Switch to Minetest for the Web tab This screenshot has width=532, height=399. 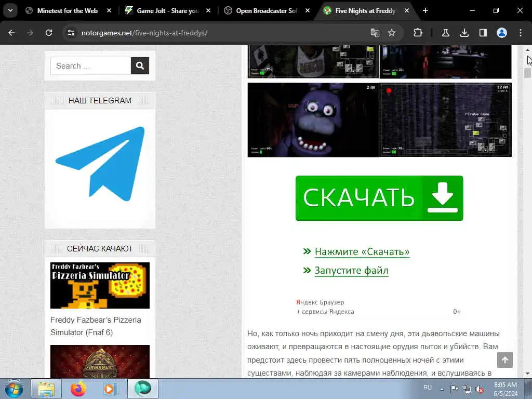click(x=68, y=11)
